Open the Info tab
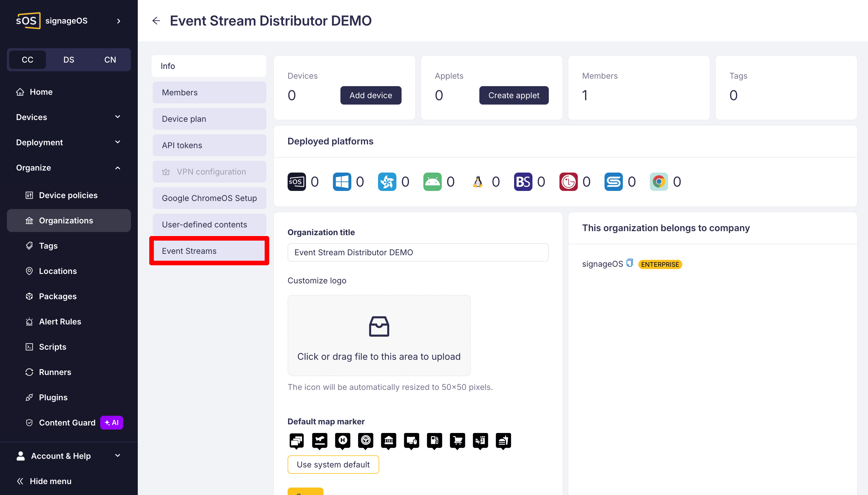Screen dimensions: 868x495 pyautogui.click(x=209, y=66)
